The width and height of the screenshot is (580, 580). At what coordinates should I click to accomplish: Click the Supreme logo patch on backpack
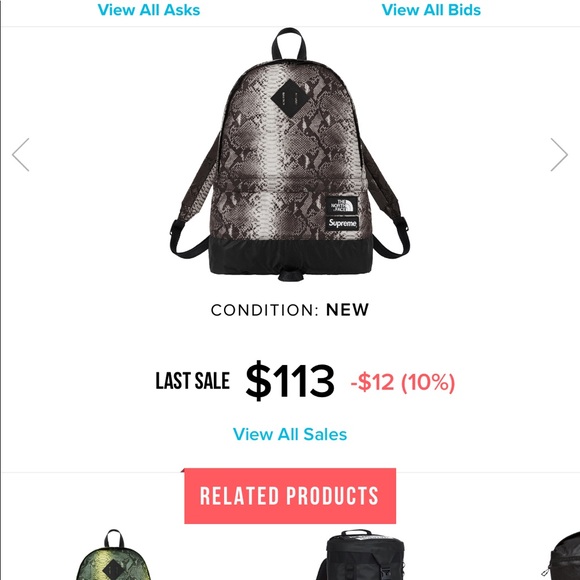pyautogui.click(x=343, y=223)
